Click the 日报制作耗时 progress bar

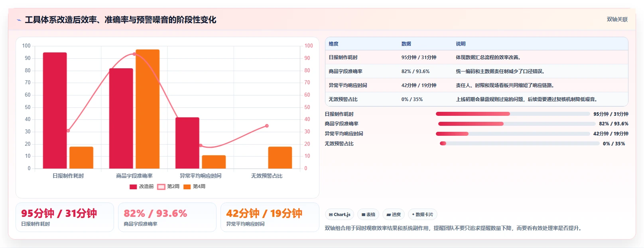[513, 114]
